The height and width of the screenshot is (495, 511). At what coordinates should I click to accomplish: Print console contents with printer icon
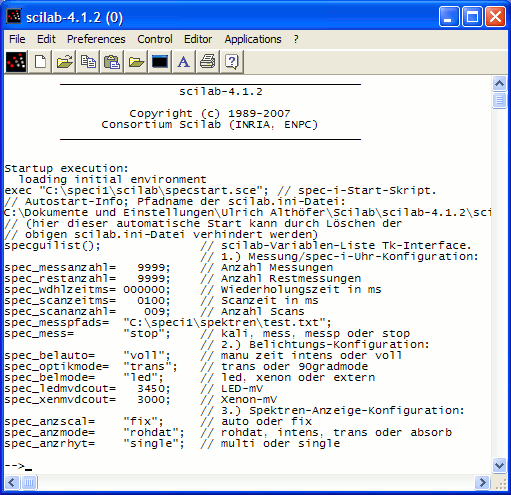click(208, 62)
